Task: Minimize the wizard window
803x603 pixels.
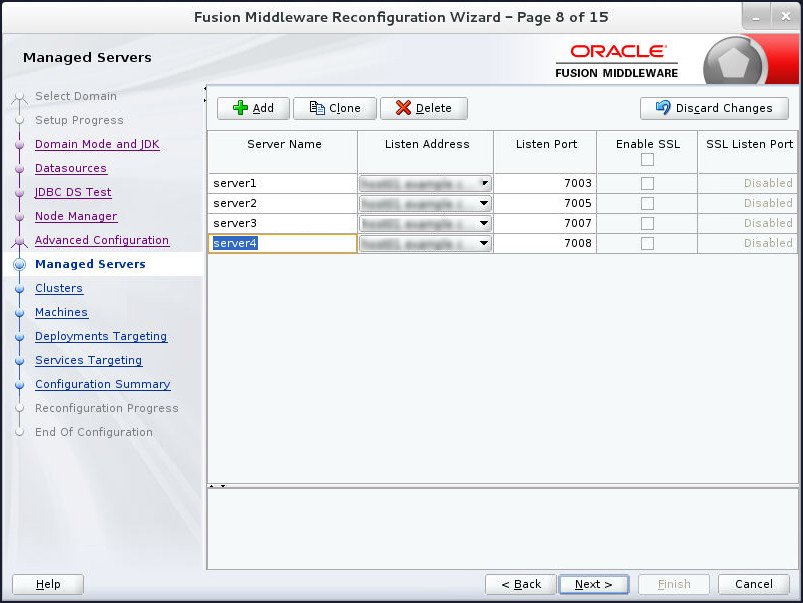Action: pos(756,16)
